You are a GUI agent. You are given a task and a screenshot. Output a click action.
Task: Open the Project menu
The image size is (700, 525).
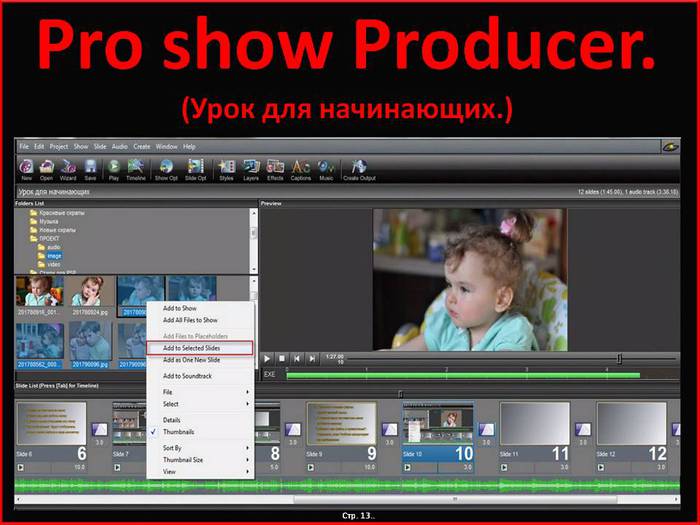(x=58, y=146)
